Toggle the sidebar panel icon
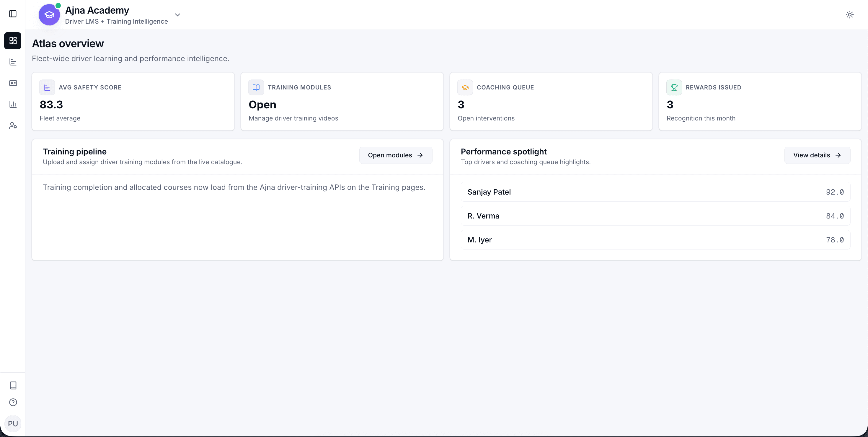 (x=13, y=14)
